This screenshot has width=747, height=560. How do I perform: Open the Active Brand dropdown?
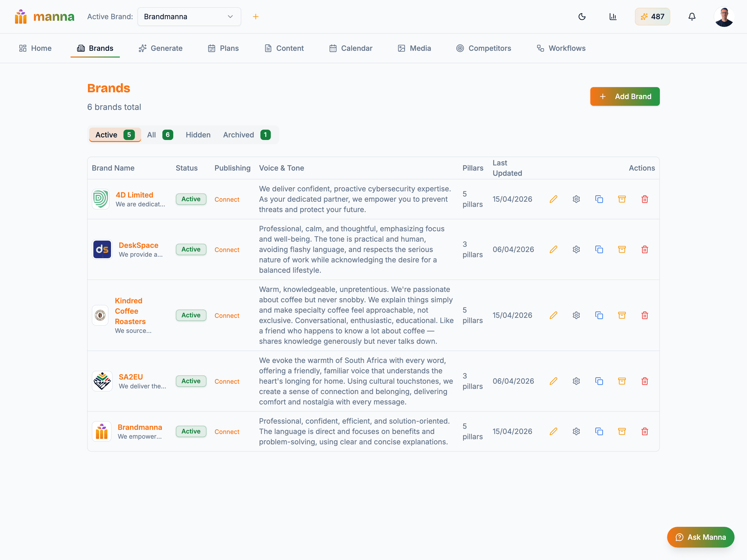[189, 17]
